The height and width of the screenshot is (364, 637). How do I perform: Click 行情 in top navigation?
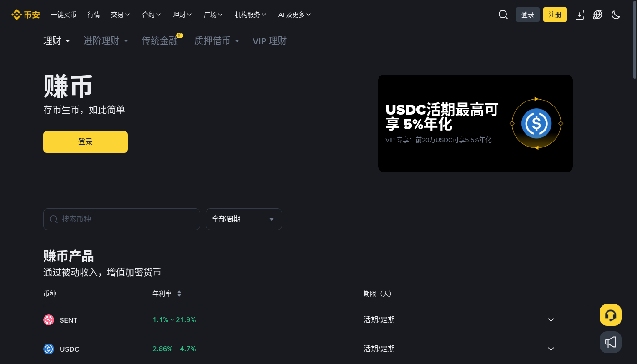point(94,15)
